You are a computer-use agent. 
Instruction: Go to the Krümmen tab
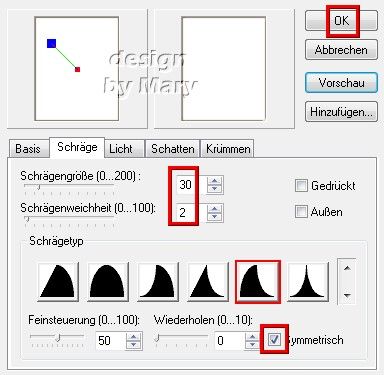(228, 148)
